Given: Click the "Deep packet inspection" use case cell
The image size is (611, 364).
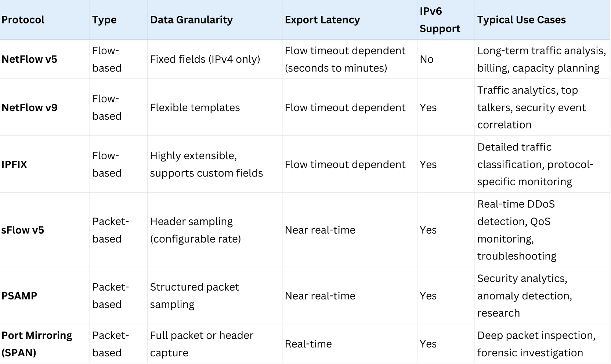Looking at the screenshot, I should (536, 344).
